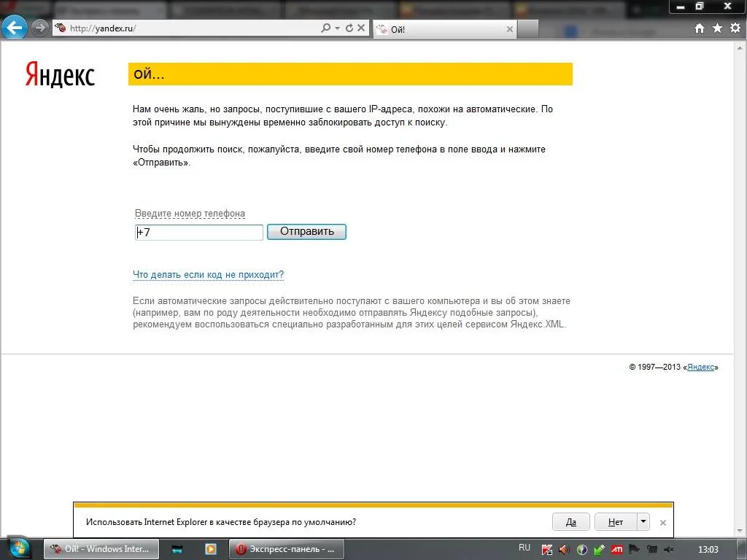Answer Да to default browser prompt
This screenshot has width=747, height=560.
(x=570, y=522)
